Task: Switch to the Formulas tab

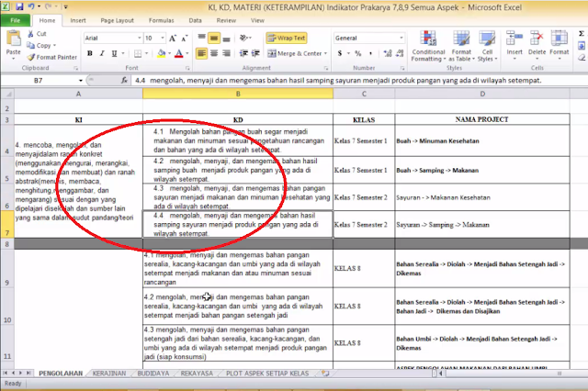Action: pyautogui.click(x=162, y=20)
